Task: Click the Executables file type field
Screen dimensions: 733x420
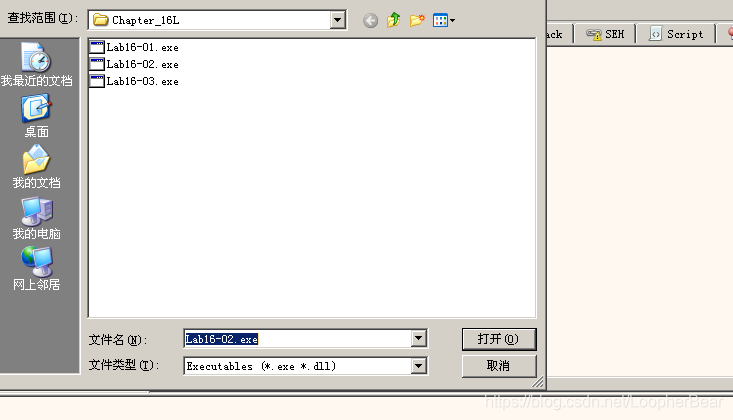Action: (x=298, y=366)
